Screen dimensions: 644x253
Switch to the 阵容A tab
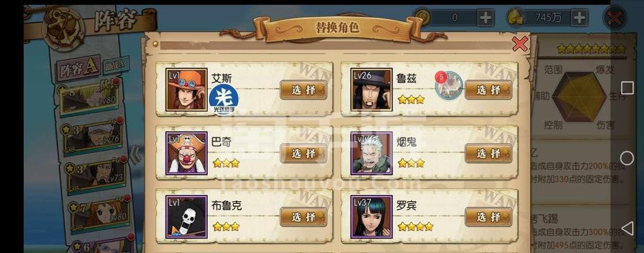tap(78, 68)
